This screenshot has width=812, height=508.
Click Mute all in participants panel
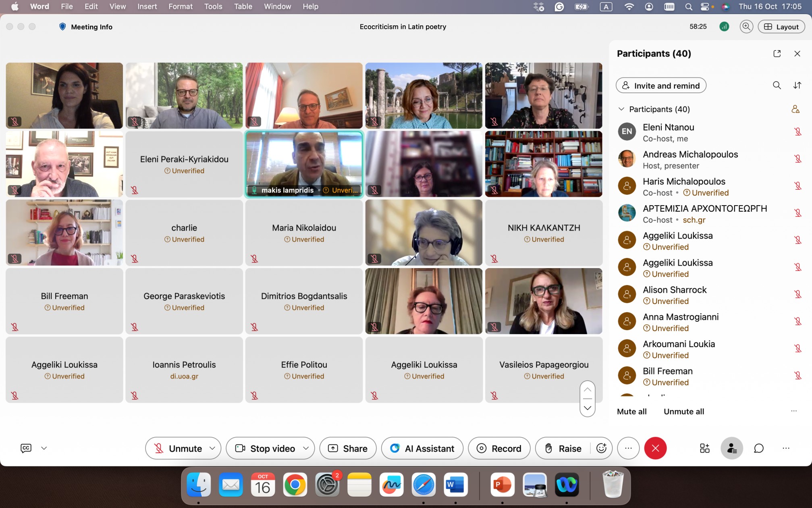(x=631, y=412)
